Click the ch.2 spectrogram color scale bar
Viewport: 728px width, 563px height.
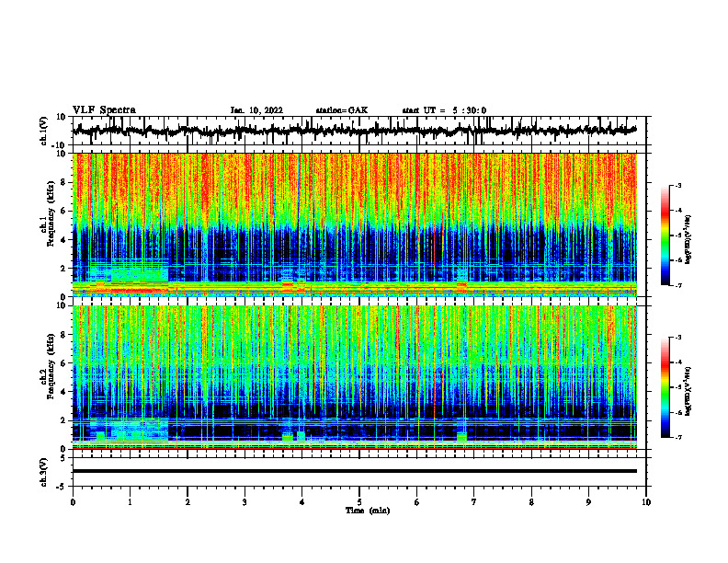665,387
